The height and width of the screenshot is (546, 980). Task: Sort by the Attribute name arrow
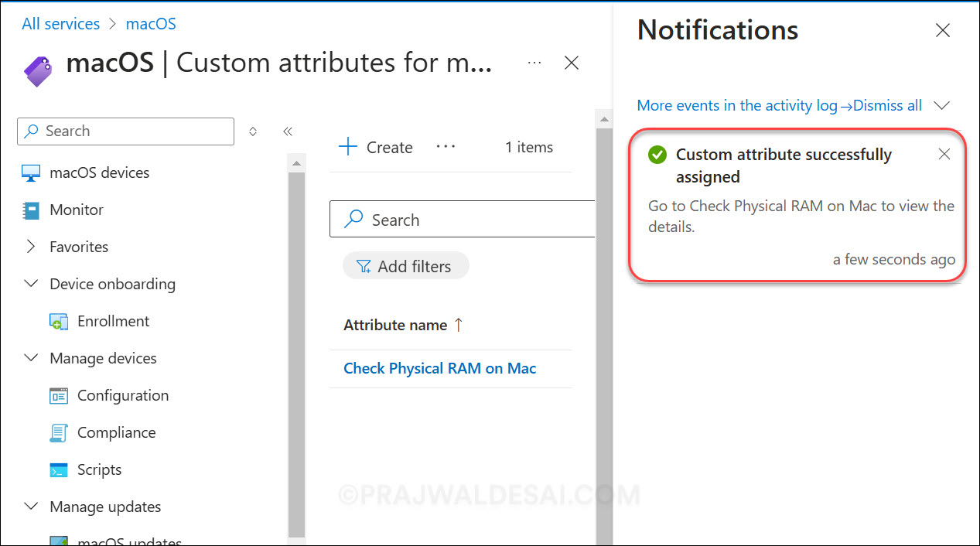tap(458, 325)
